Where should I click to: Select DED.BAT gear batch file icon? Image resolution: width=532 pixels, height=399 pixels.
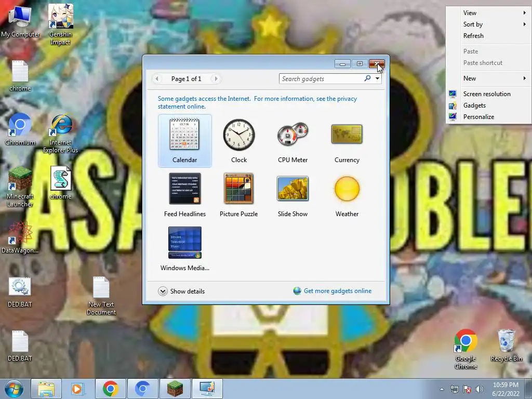[x=20, y=292]
